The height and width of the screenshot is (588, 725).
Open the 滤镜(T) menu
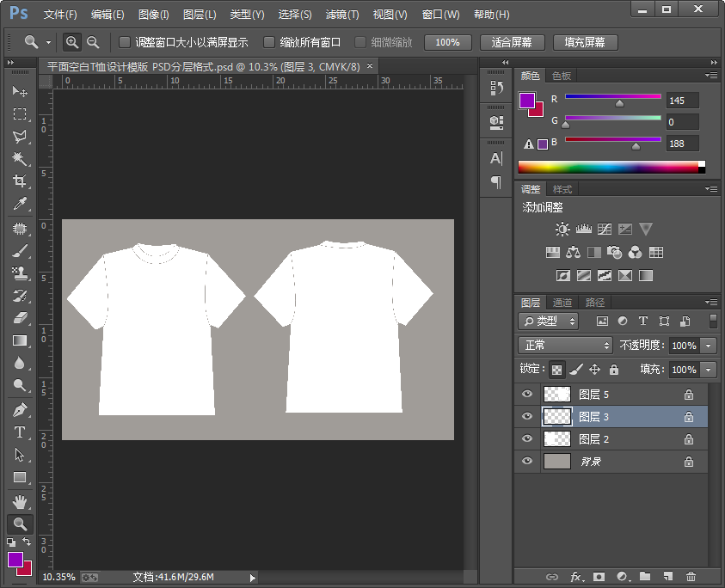pyautogui.click(x=342, y=15)
